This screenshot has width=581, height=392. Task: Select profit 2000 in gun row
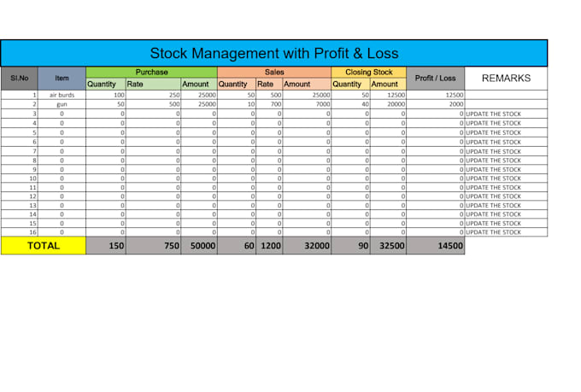point(435,104)
